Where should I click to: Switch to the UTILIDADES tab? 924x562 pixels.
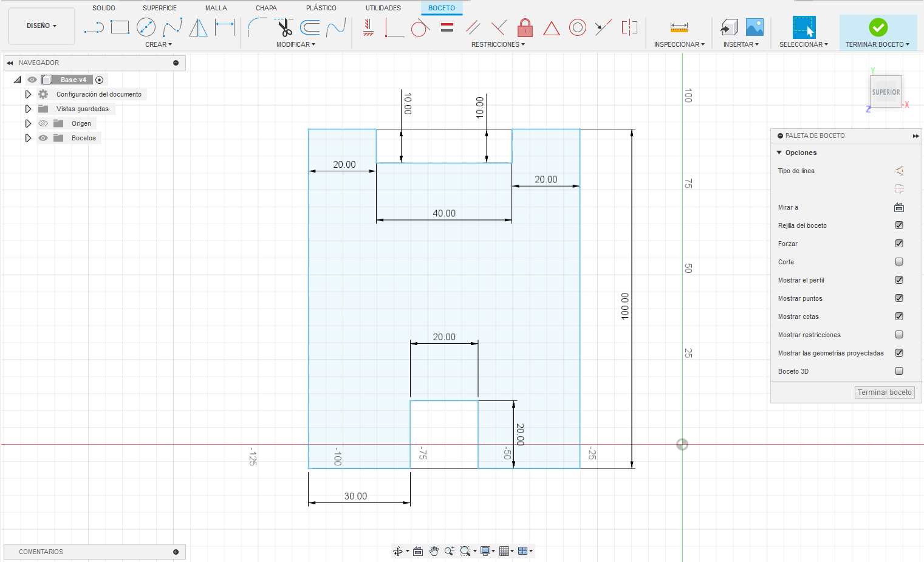click(383, 8)
